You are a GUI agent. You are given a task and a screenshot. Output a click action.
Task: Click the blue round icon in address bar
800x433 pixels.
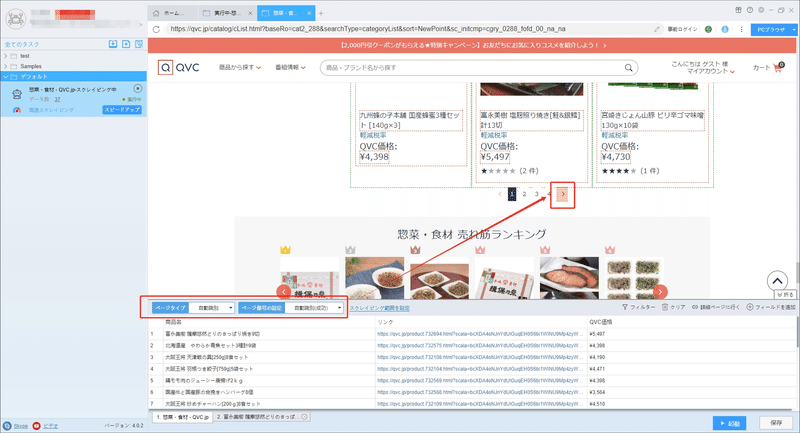tap(725, 29)
